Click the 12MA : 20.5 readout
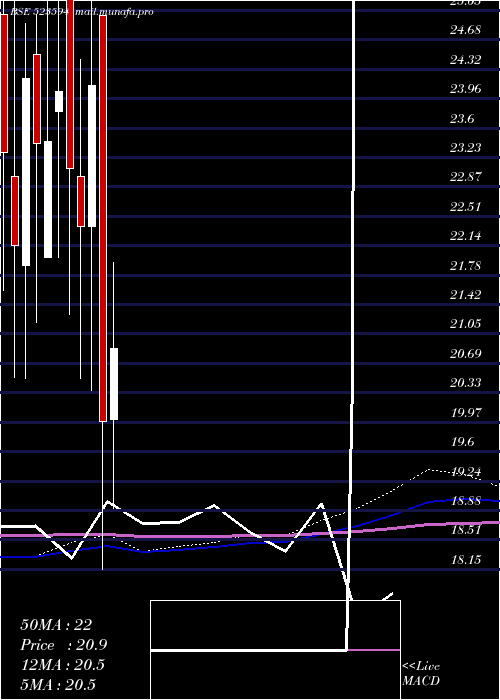Viewport: 500px width, 700px height. (62, 665)
